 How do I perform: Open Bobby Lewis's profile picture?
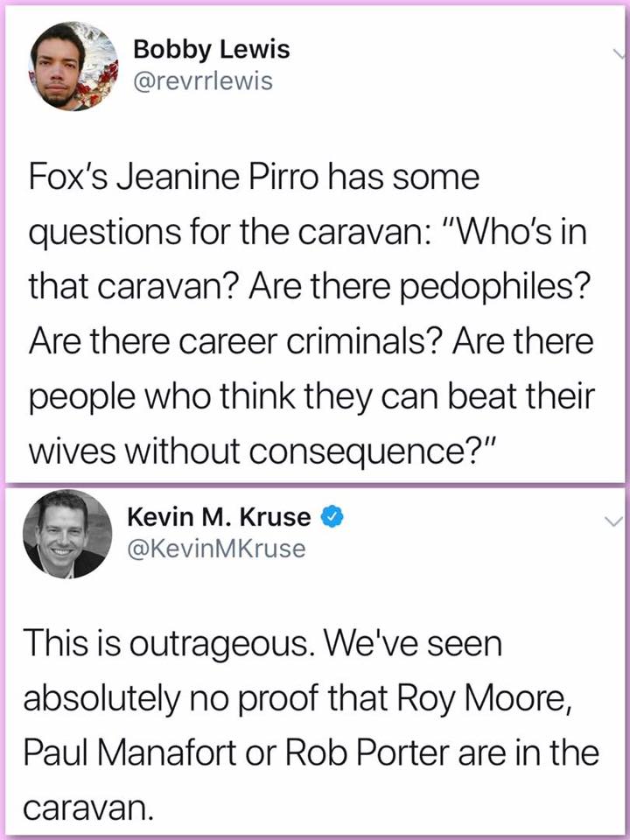point(74,66)
